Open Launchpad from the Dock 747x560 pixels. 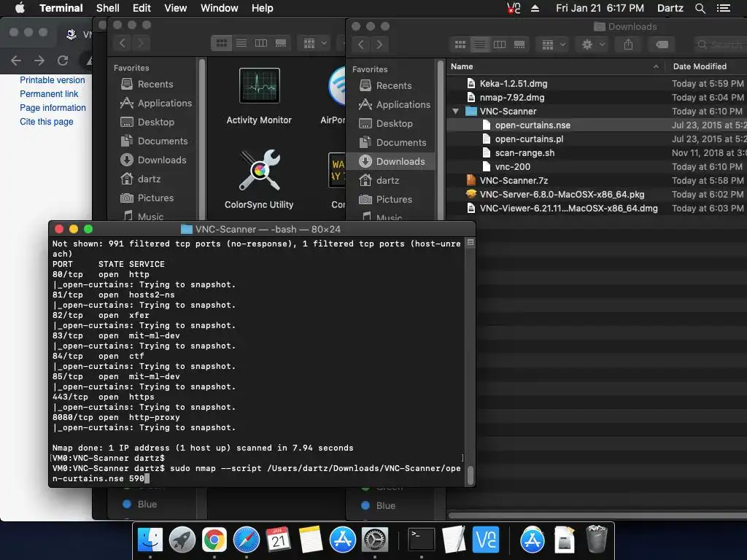[182, 540]
